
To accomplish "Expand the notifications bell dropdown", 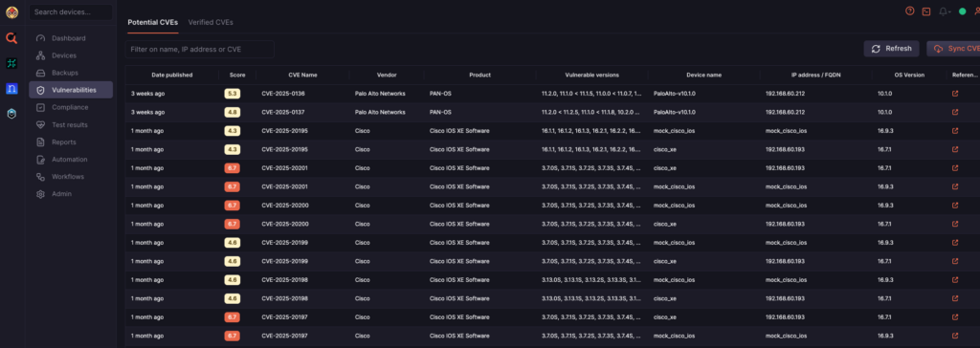I will 945,11.
